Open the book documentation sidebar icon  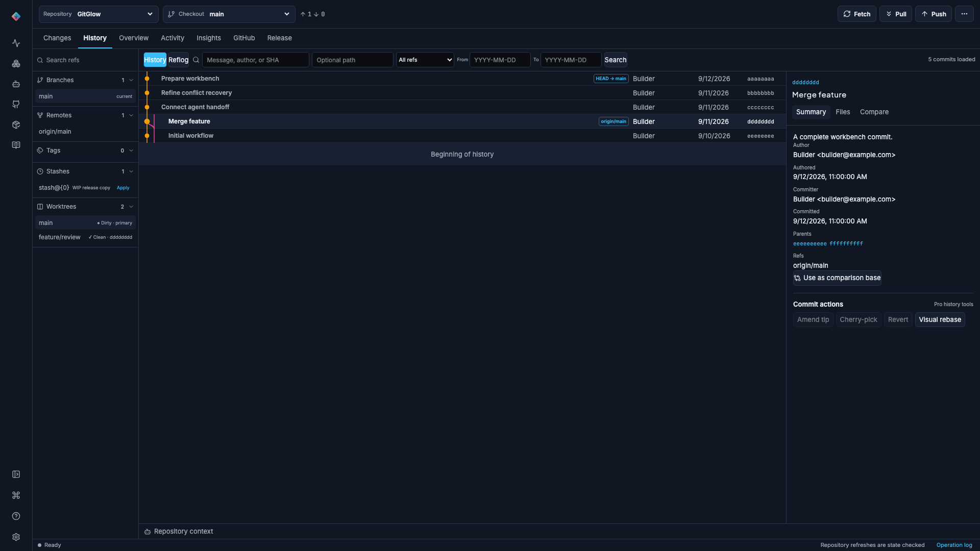(16, 145)
